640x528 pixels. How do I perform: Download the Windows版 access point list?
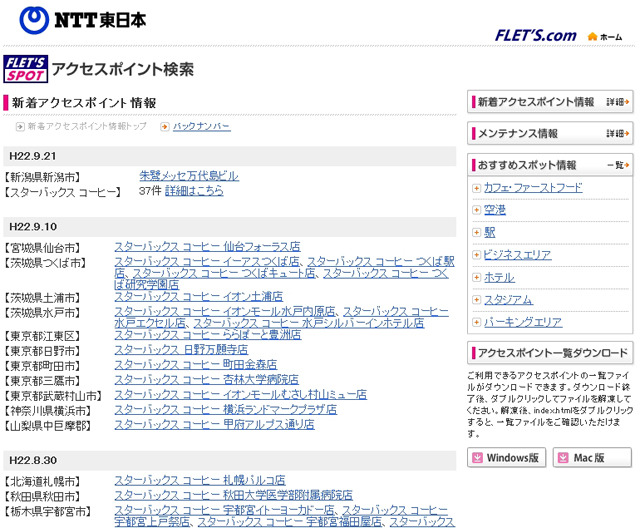(x=507, y=458)
